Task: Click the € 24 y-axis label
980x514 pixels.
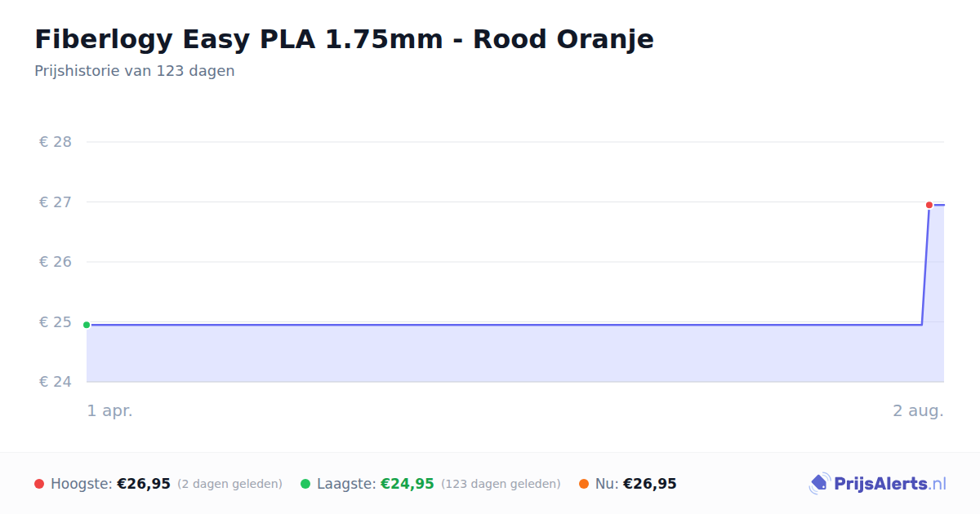Action: click(56, 382)
